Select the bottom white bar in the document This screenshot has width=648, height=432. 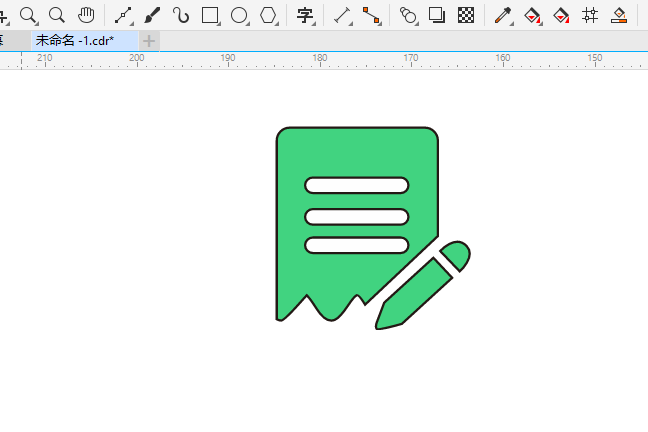click(357, 245)
